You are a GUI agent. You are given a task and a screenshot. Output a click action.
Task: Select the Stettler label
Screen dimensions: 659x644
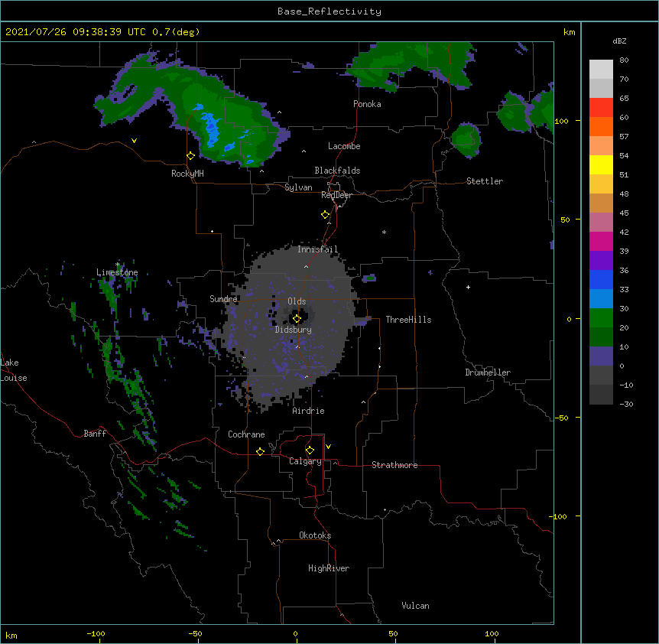(485, 181)
